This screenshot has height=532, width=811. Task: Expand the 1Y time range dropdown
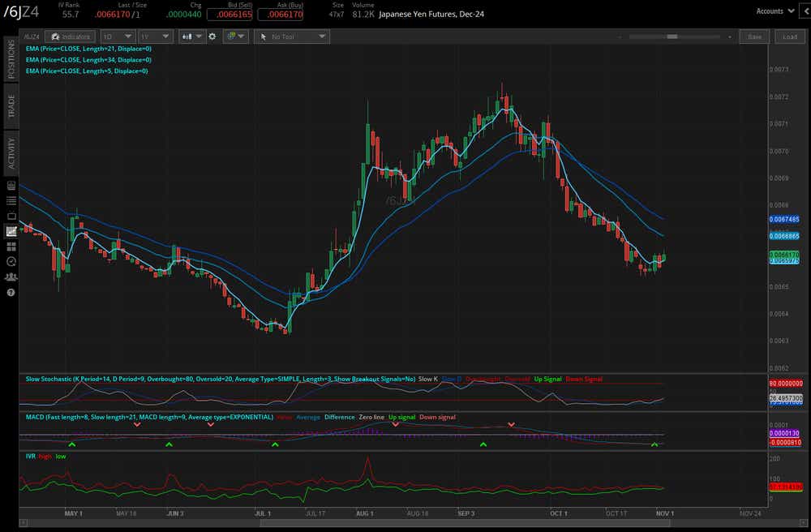click(x=155, y=36)
